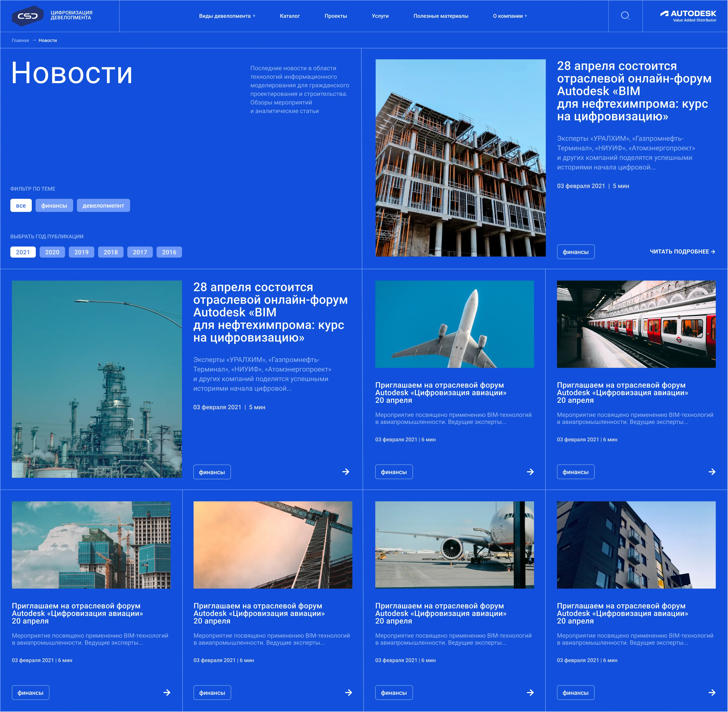Click the CSD logo in header
The height and width of the screenshot is (712, 728).
click(x=28, y=16)
